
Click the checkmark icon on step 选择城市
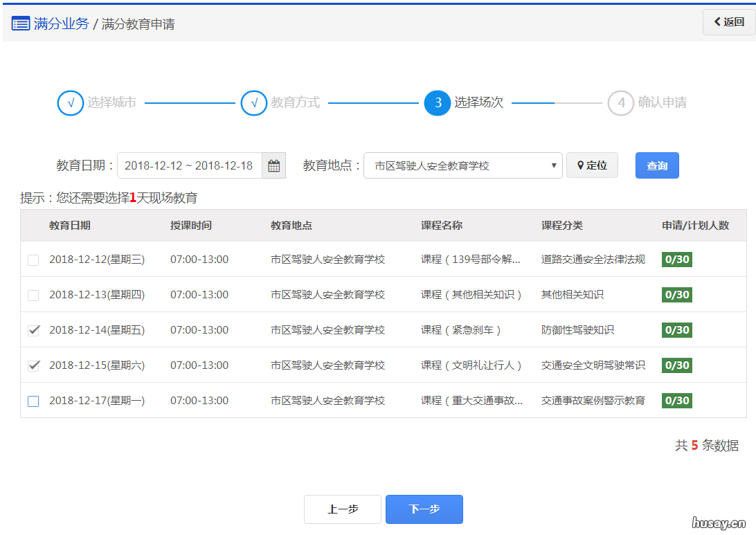click(70, 102)
